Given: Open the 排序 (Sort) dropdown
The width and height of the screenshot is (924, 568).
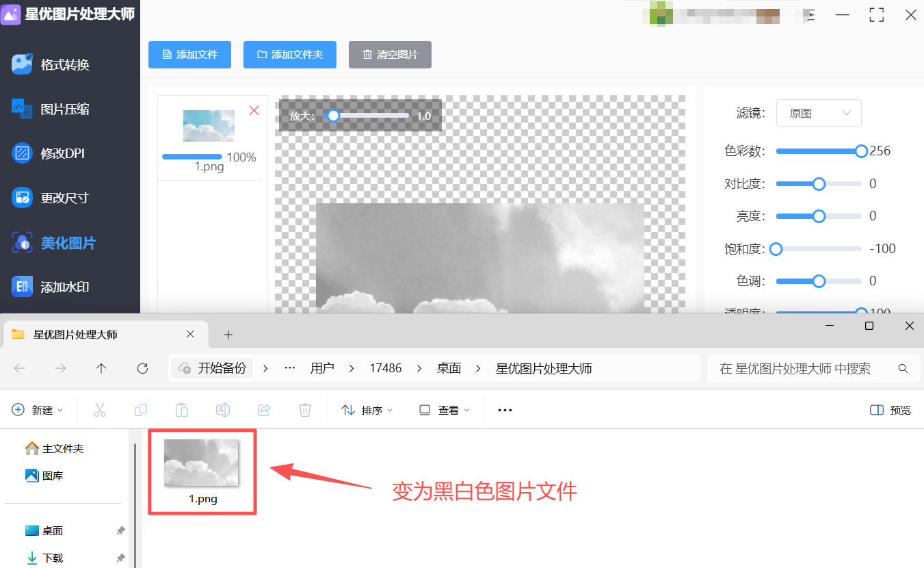Looking at the screenshot, I should click(367, 409).
